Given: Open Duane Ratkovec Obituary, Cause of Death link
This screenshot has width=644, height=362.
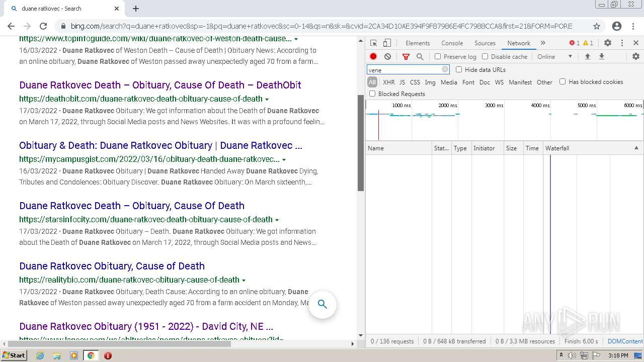Looking at the screenshot, I should 112,266.
